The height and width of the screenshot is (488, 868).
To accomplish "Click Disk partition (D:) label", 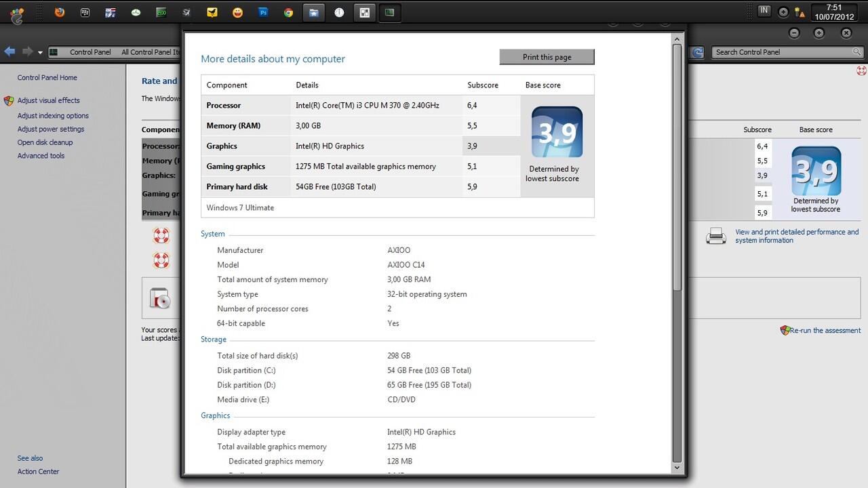I will tap(246, 385).
